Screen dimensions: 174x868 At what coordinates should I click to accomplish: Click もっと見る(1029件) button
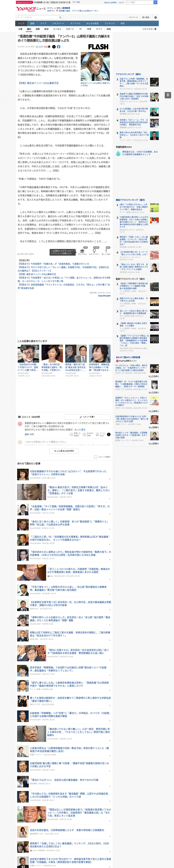(x=64, y=451)
